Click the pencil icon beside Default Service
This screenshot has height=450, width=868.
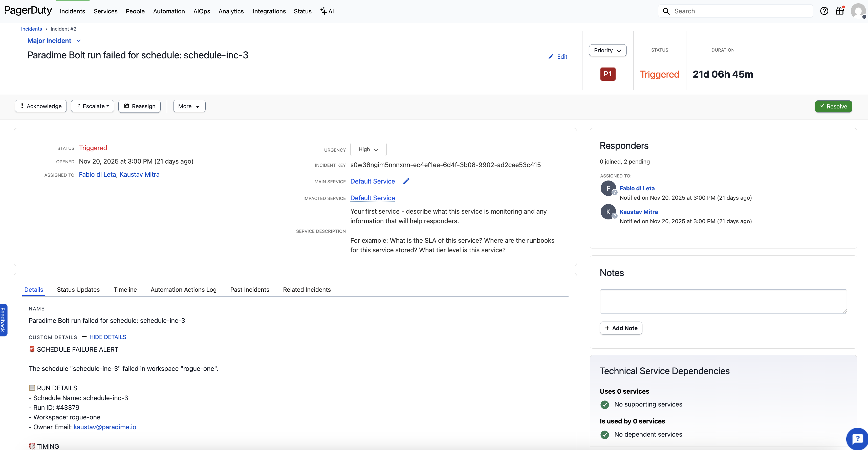pos(406,181)
